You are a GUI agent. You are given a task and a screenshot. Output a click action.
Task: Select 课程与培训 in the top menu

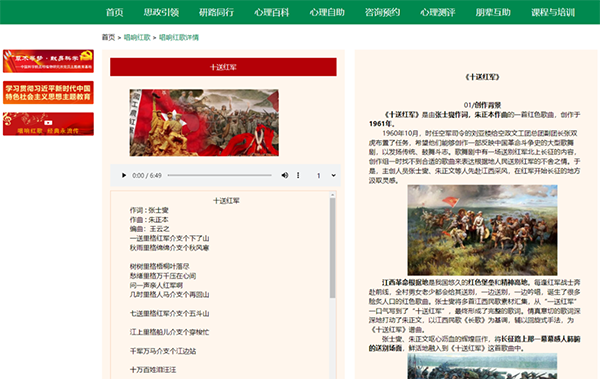point(553,12)
